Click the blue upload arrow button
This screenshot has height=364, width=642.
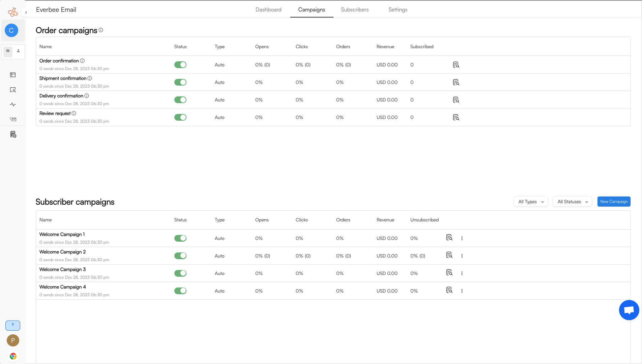[13, 325]
